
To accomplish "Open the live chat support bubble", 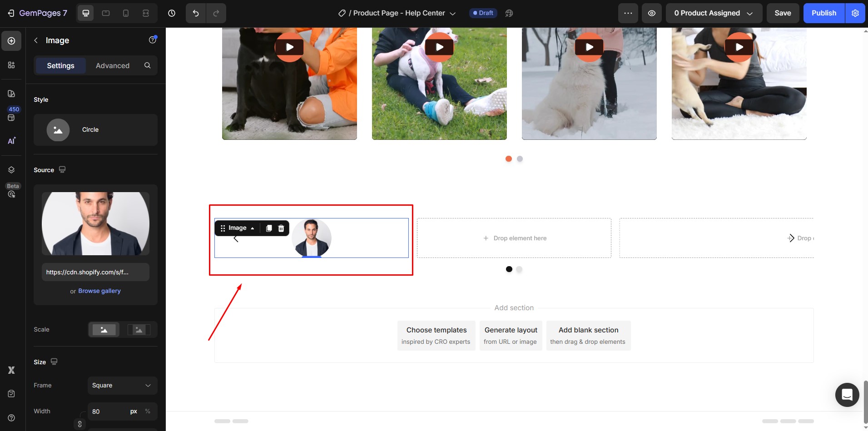I will pos(847,395).
